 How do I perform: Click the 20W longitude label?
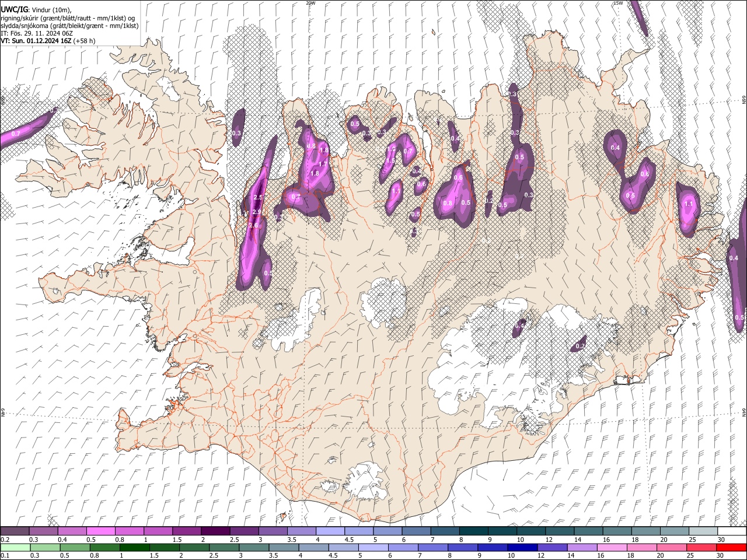click(310, 3)
